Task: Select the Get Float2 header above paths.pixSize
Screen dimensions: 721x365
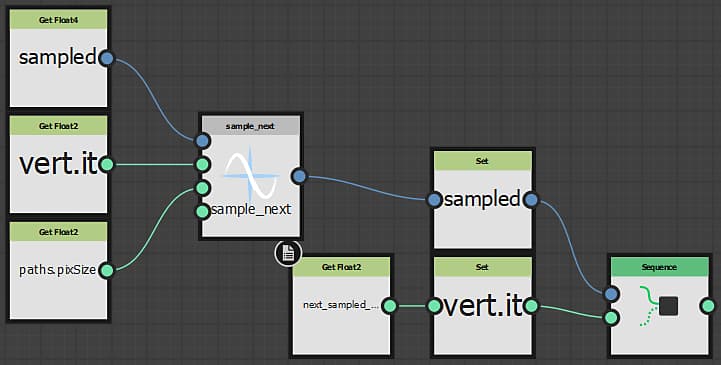Action: point(58,232)
